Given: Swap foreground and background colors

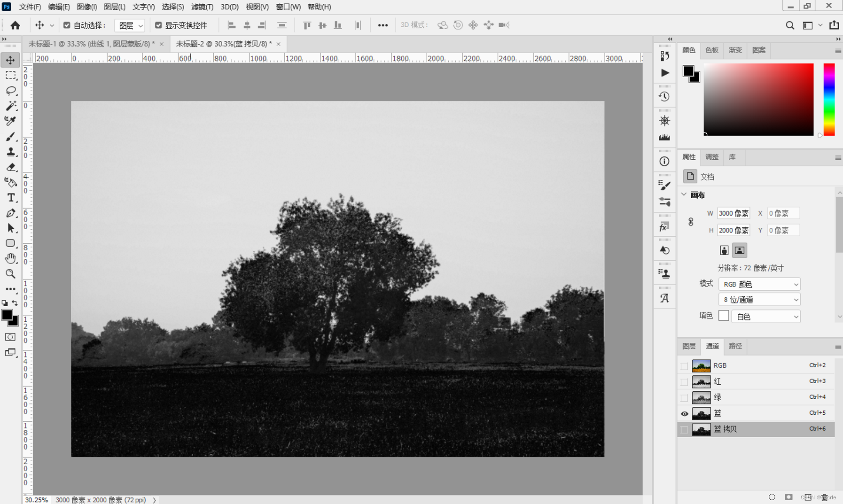Looking at the screenshot, I should click(x=15, y=303).
